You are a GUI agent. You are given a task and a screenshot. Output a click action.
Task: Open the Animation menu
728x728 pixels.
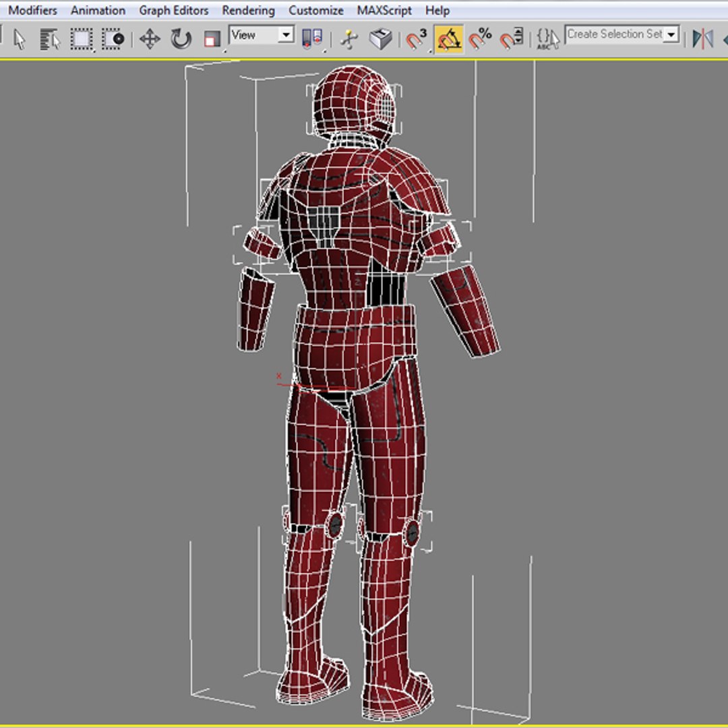pyautogui.click(x=98, y=10)
